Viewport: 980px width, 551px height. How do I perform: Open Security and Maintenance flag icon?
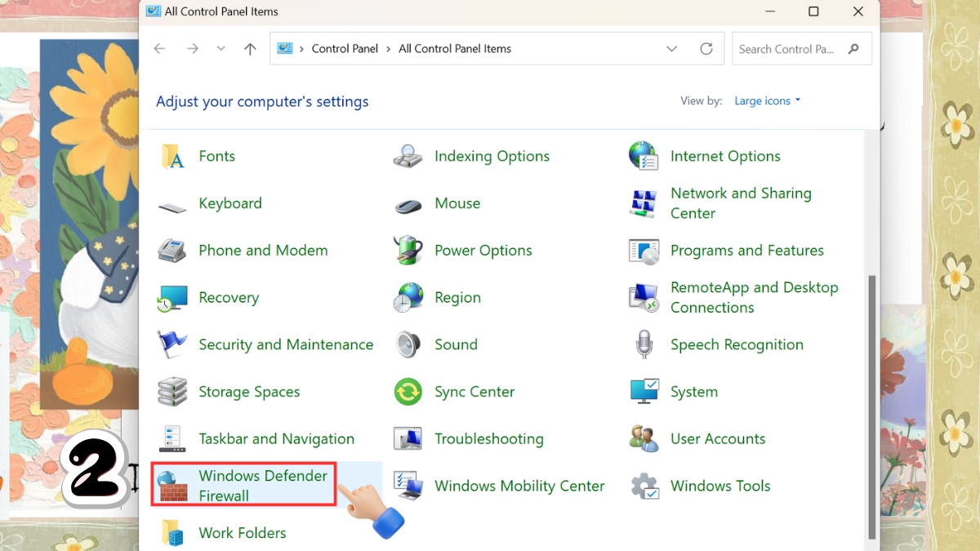(x=172, y=345)
